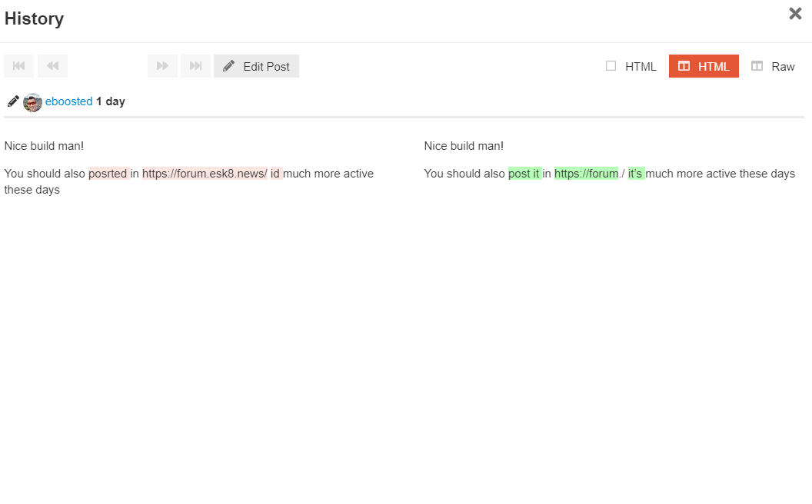Click the Edit Post button
812x504 pixels.
tap(256, 66)
